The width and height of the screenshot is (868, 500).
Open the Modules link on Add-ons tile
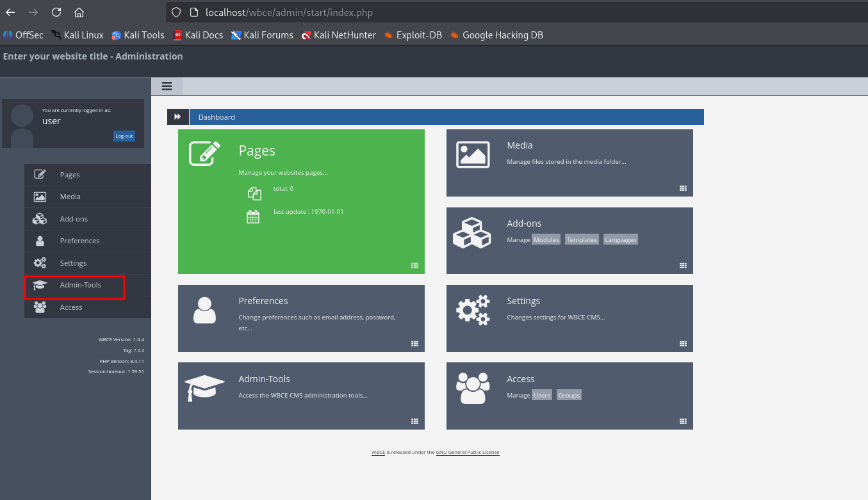(546, 240)
